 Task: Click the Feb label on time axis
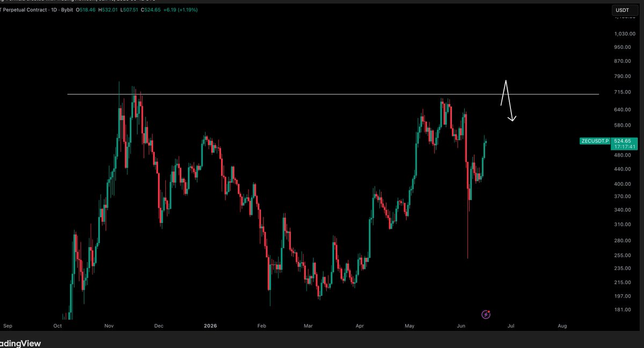[x=261, y=325]
